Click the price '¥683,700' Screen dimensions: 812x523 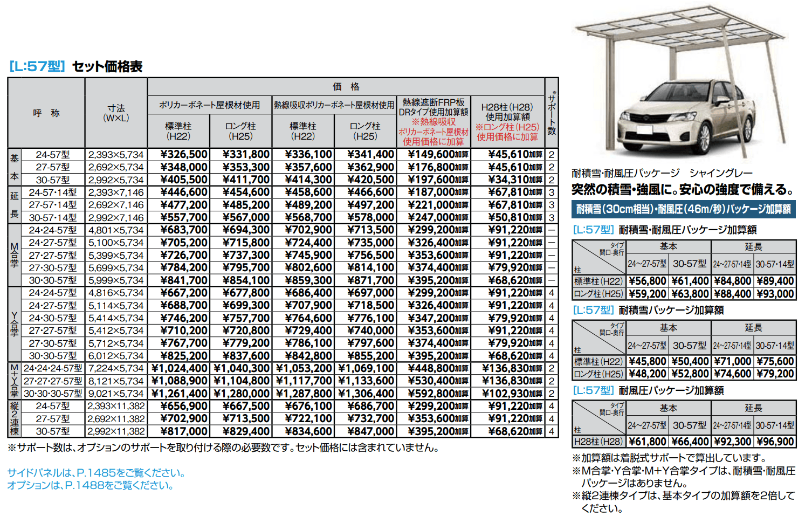[x=184, y=230]
